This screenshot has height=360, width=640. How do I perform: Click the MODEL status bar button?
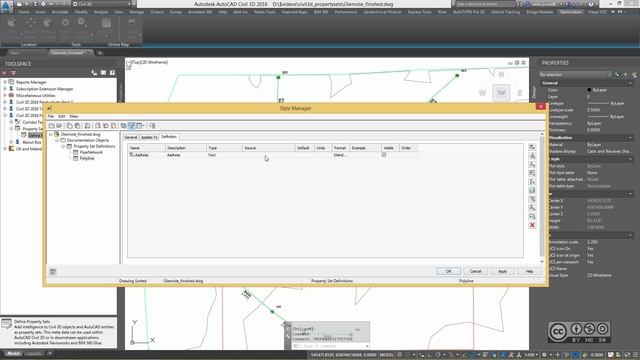386,355
